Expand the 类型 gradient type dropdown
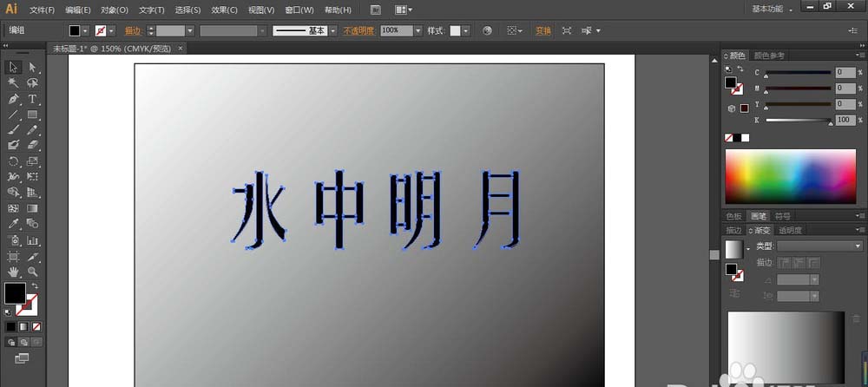The image size is (868, 387). pyautogui.click(x=856, y=246)
